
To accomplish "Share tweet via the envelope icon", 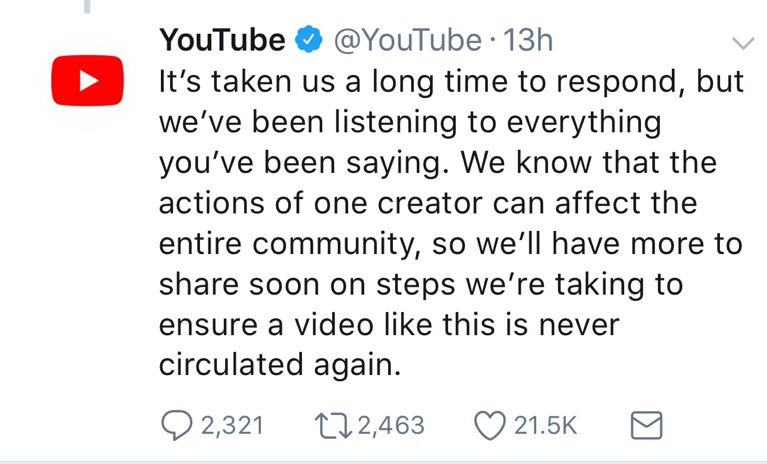I will tap(647, 425).
